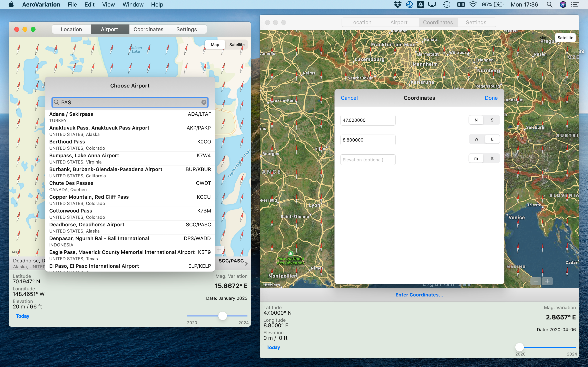This screenshot has height=367, width=588.
Task: Confirm coordinates with Done
Action: [x=491, y=98]
